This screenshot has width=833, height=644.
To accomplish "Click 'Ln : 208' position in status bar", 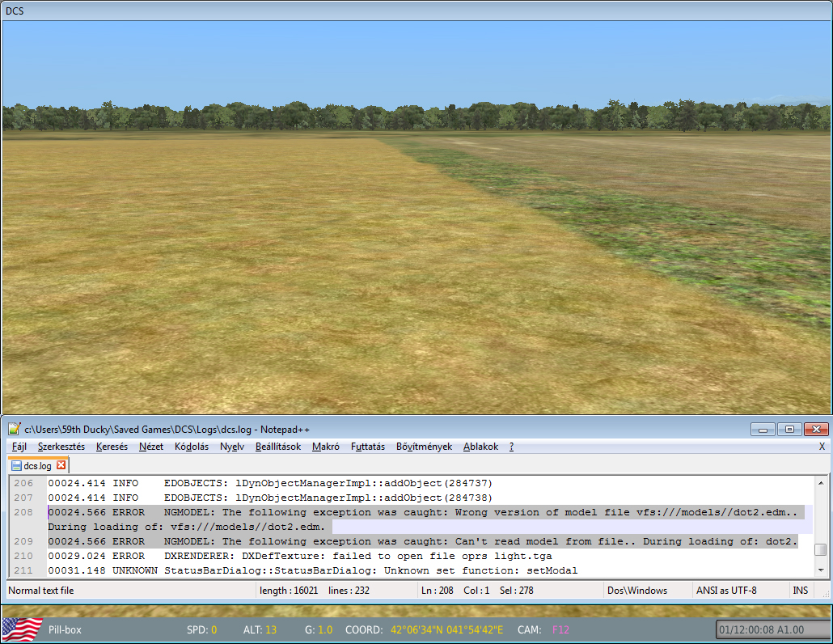I will point(438,591).
